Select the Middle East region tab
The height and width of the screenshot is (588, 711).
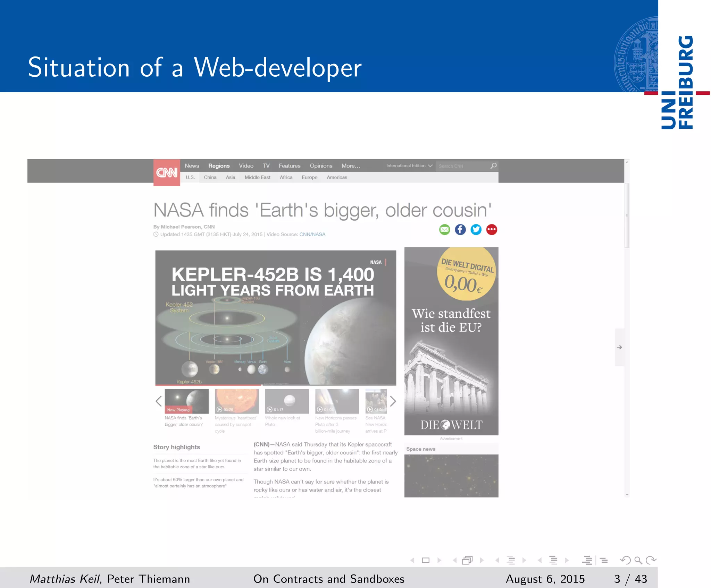(x=257, y=177)
